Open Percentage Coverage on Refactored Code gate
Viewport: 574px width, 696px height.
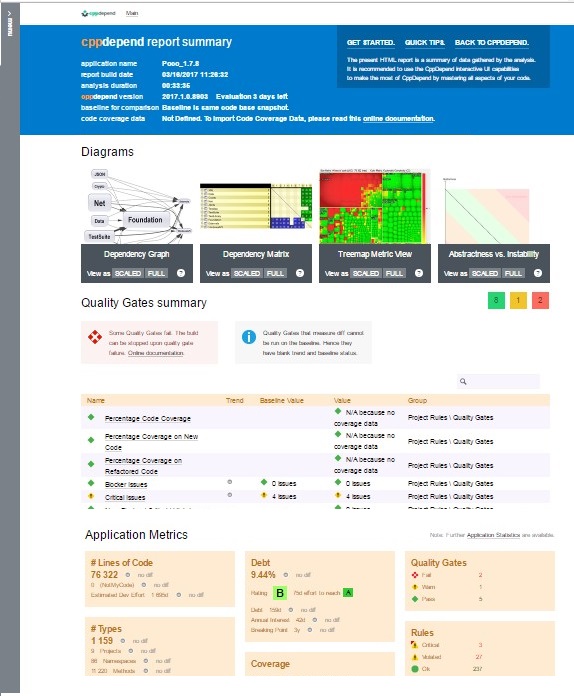click(143, 466)
